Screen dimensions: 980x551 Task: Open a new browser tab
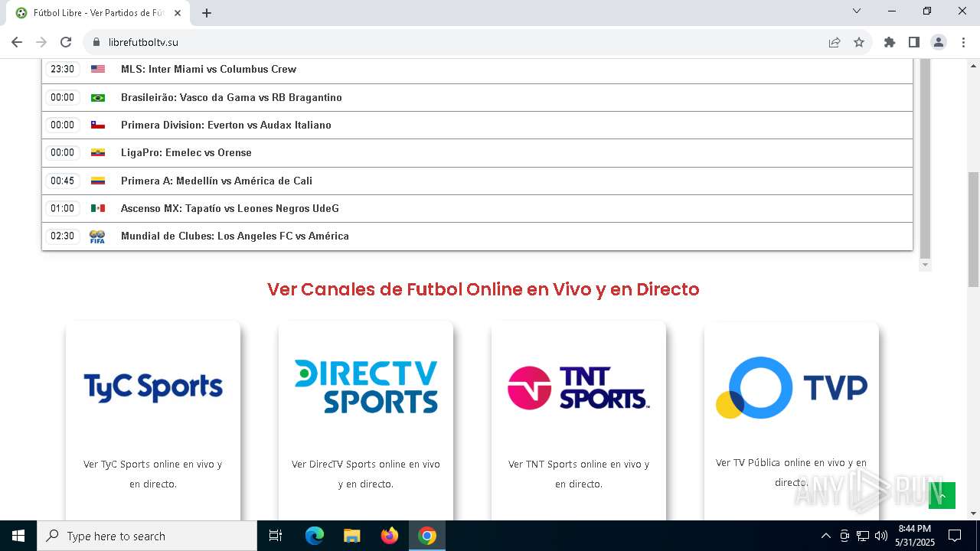click(x=207, y=13)
